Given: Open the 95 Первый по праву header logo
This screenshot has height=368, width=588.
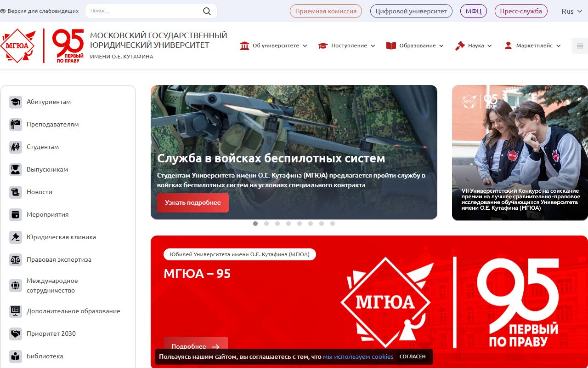Looking at the screenshot, I should click(x=68, y=46).
